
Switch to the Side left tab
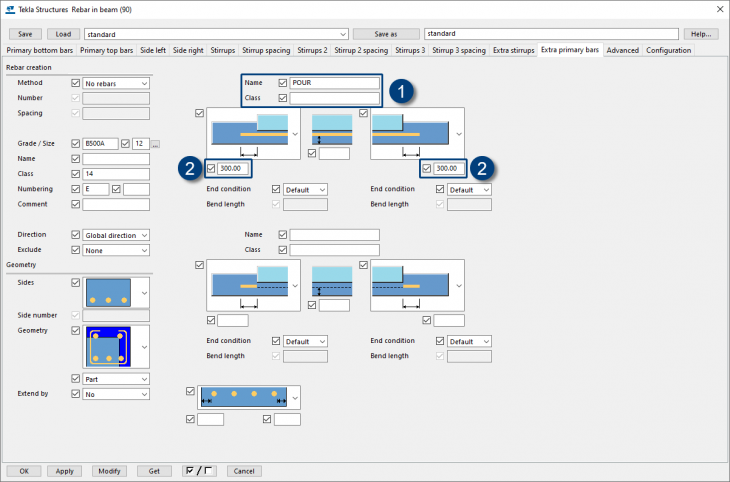153,50
